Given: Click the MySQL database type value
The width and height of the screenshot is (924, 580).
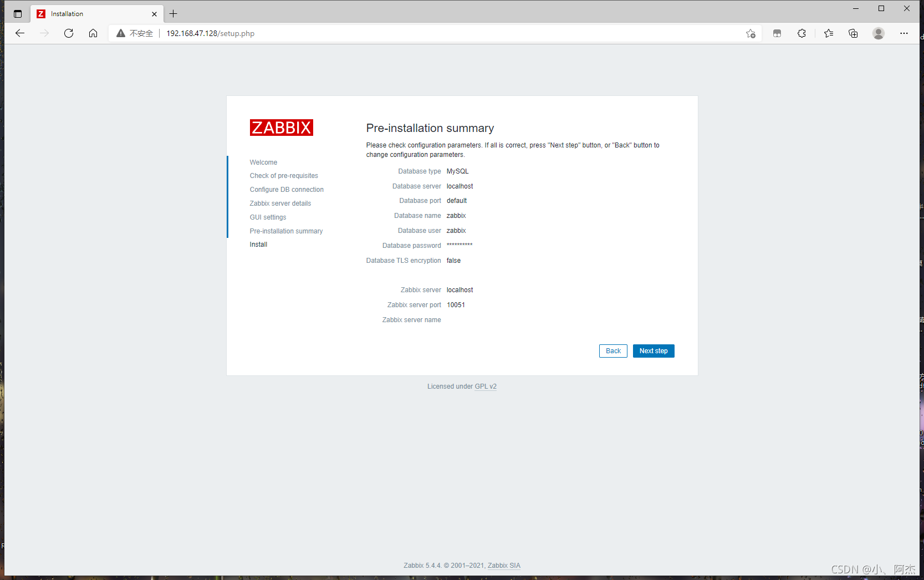Looking at the screenshot, I should click(458, 171).
